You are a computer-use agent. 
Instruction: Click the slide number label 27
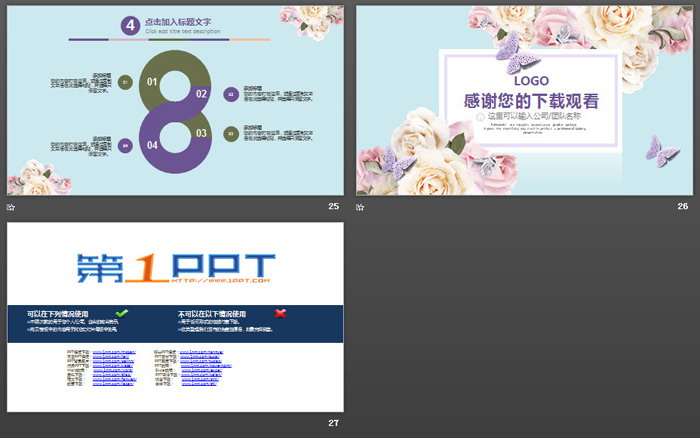(333, 423)
